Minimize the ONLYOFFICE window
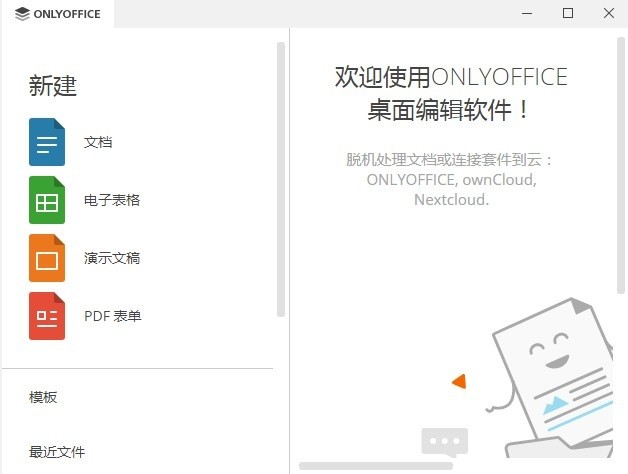Screen dimensions: 628x474 [x=527, y=14]
